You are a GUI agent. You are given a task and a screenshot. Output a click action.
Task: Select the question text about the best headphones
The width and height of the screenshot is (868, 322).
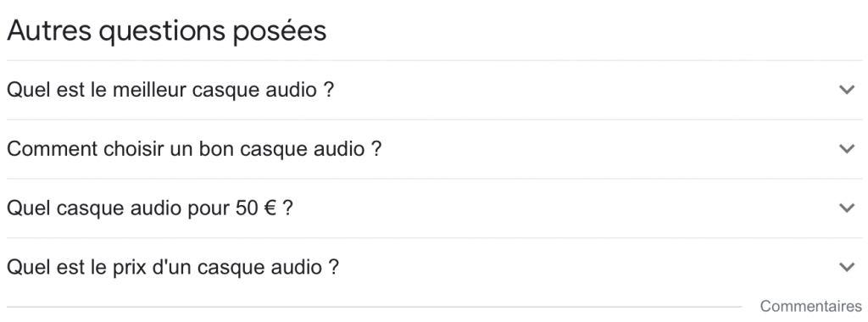coord(170,90)
